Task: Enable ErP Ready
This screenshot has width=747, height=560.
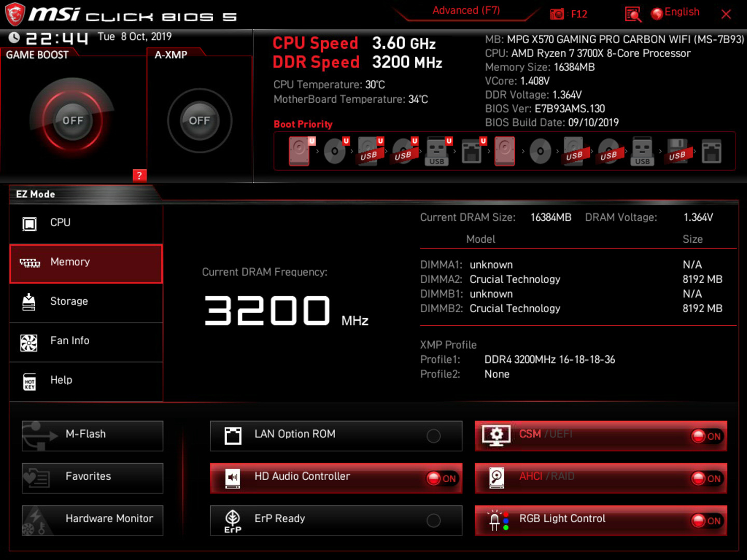Action: pos(336,521)
